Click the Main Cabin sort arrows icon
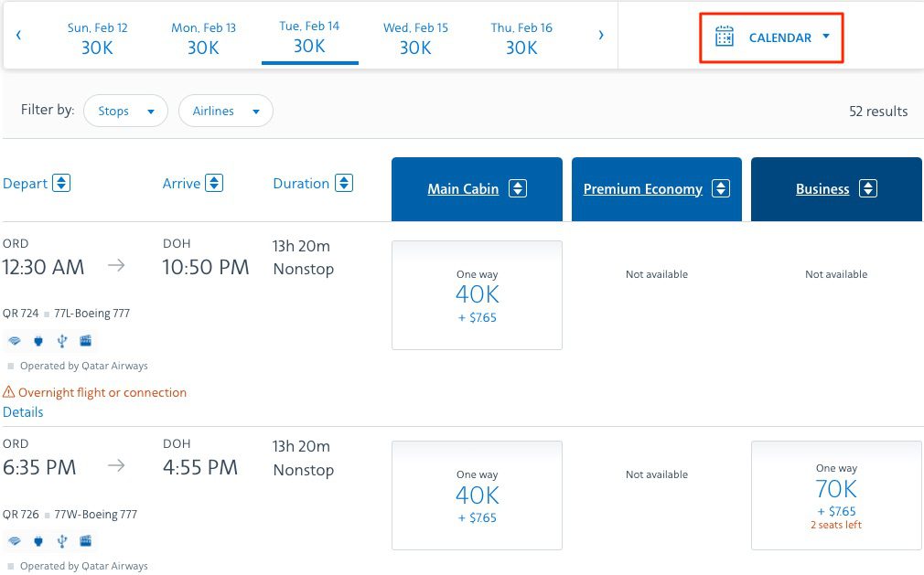This screenshot has width=924, height=575. 518,188
